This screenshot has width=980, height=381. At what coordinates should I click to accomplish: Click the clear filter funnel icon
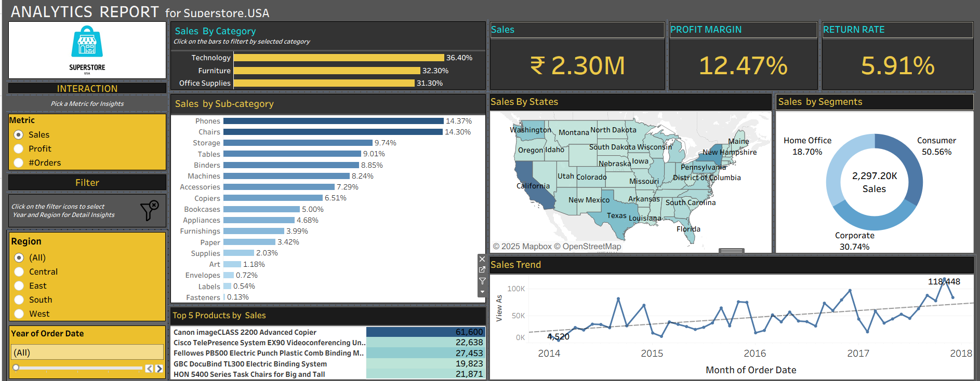(149, 210)
